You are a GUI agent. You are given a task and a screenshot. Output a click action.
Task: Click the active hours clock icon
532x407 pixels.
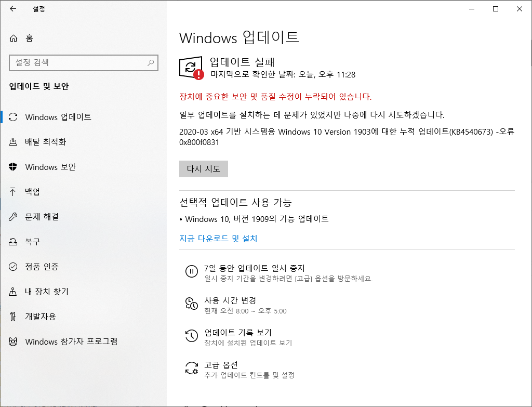tap(192, 304)
